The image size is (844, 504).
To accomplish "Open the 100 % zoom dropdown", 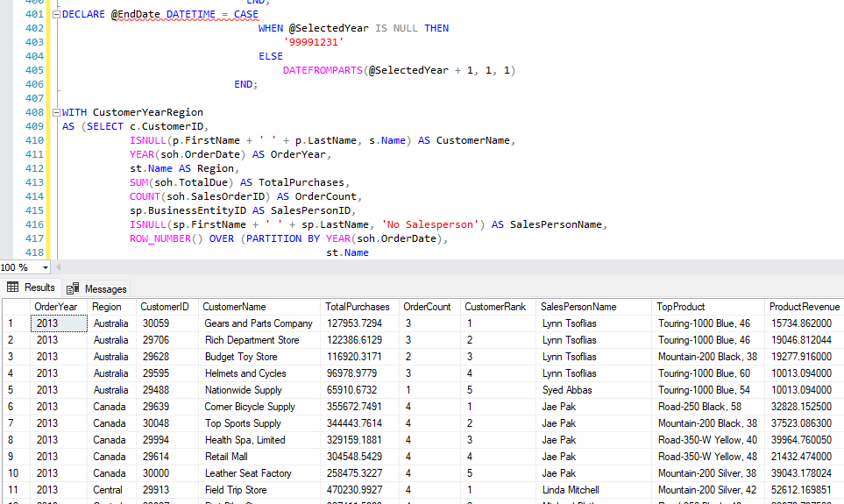I will coord(46,267).
